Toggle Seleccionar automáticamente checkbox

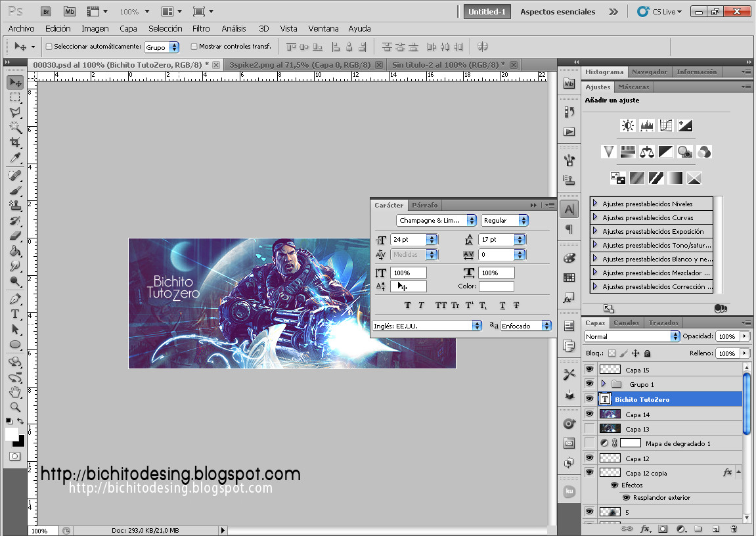(49, 46)
